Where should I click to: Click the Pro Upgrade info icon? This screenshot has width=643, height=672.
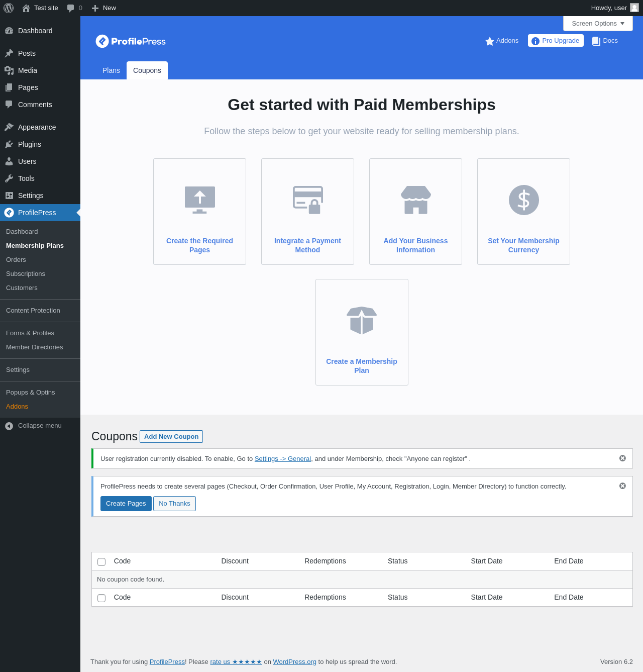(535, 41)
